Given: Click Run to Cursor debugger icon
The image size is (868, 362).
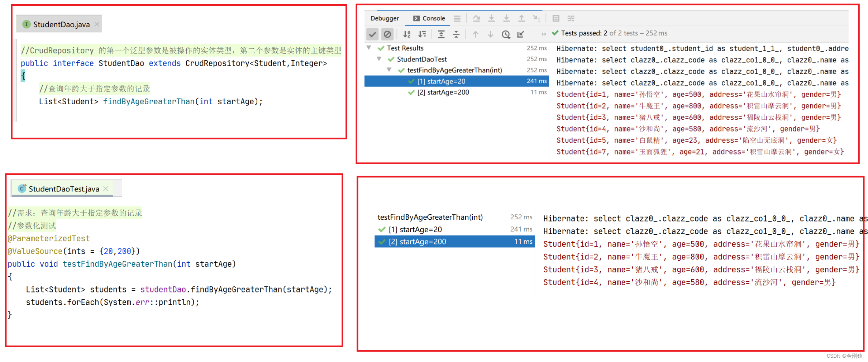Looking at the screenshot, I should pos(536,18).
